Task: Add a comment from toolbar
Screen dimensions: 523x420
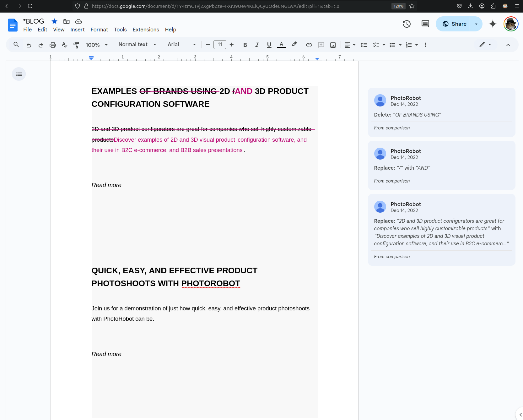Action: coord(321,45)
